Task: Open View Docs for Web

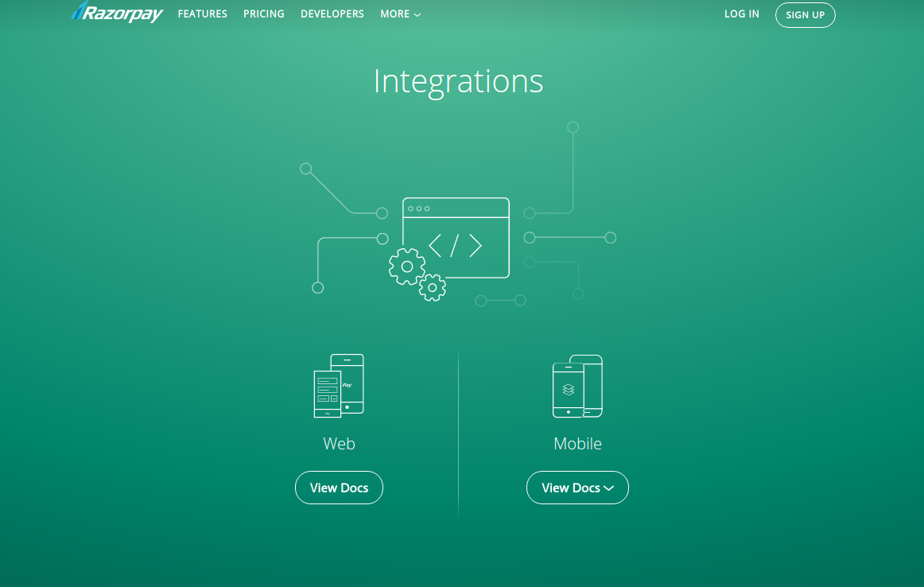Action: [339, 488]
